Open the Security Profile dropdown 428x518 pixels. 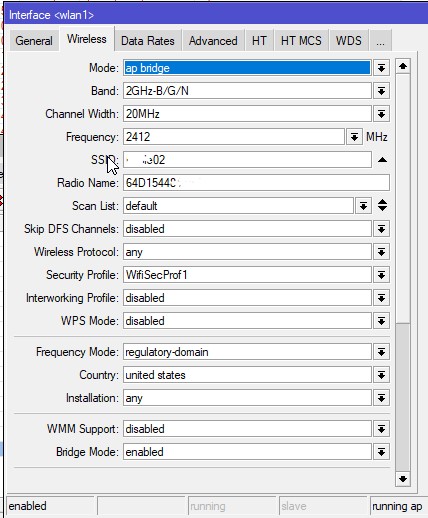coord(381,275)
